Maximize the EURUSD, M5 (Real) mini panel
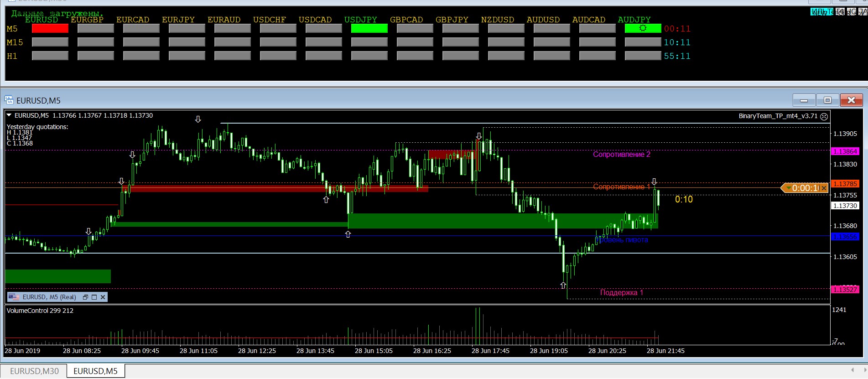 tap(94, 297)
